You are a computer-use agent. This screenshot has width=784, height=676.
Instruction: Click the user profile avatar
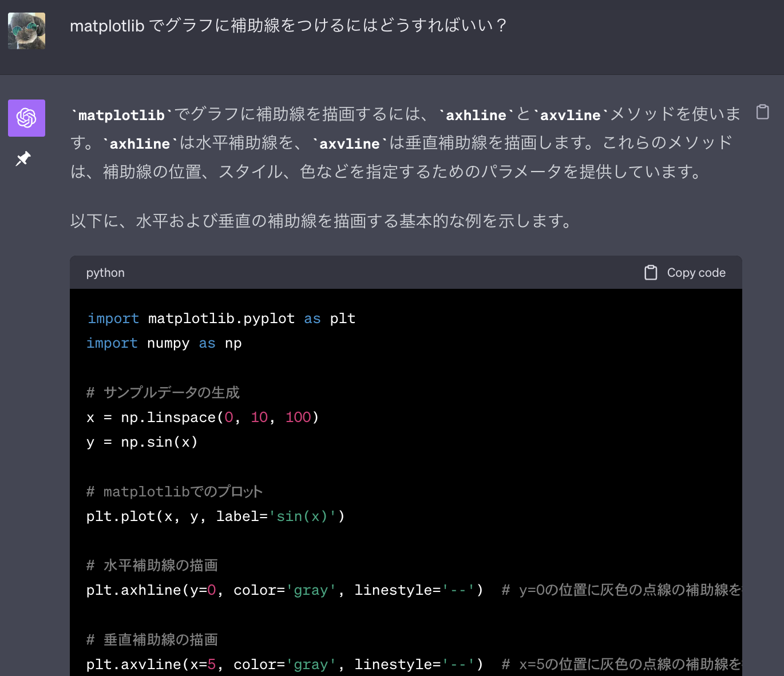point(26,31)
